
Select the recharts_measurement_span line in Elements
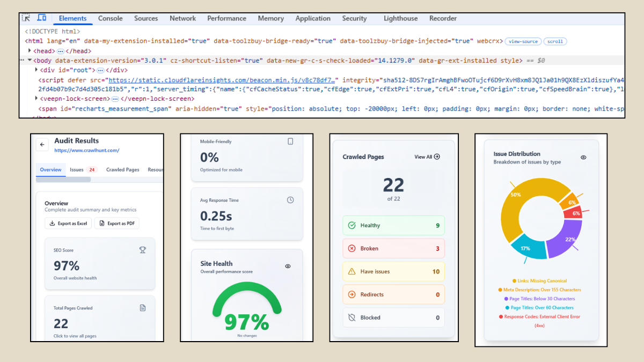click(322, 109)
